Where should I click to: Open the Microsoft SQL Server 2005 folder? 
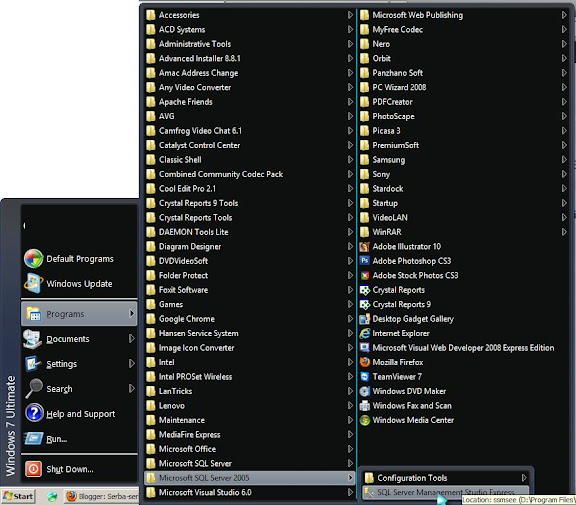pos(249,478)
